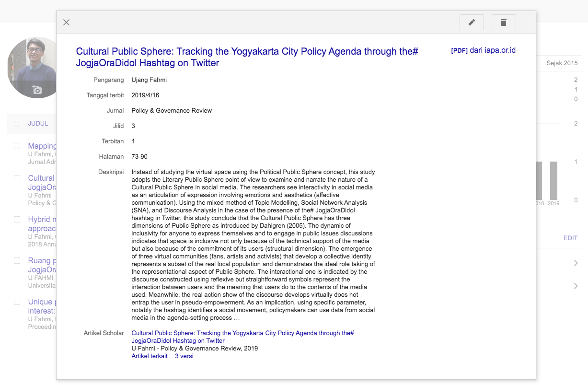Screen dimensions: 588x385
Task: Open Artikel terkait link
Action: point(150,356)
